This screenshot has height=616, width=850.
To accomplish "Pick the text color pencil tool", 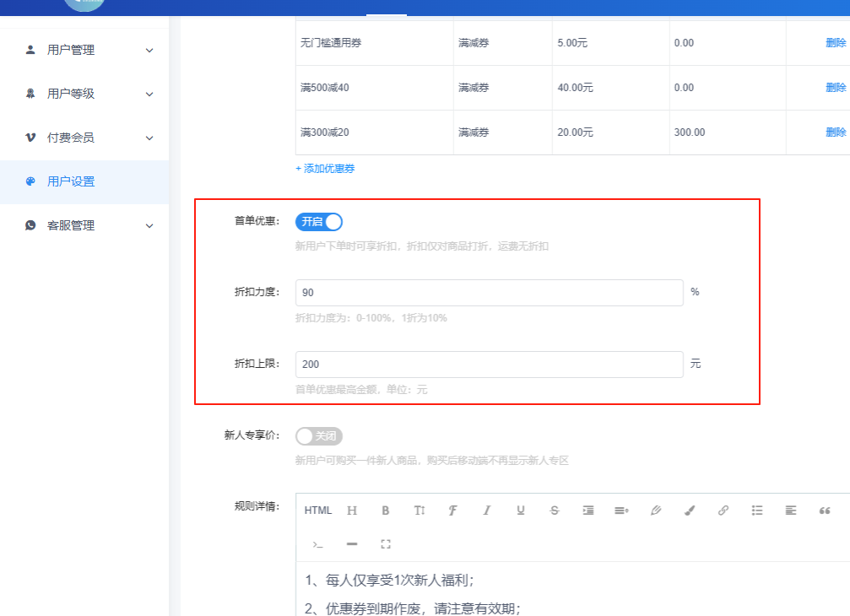I will tap(656, 511).
